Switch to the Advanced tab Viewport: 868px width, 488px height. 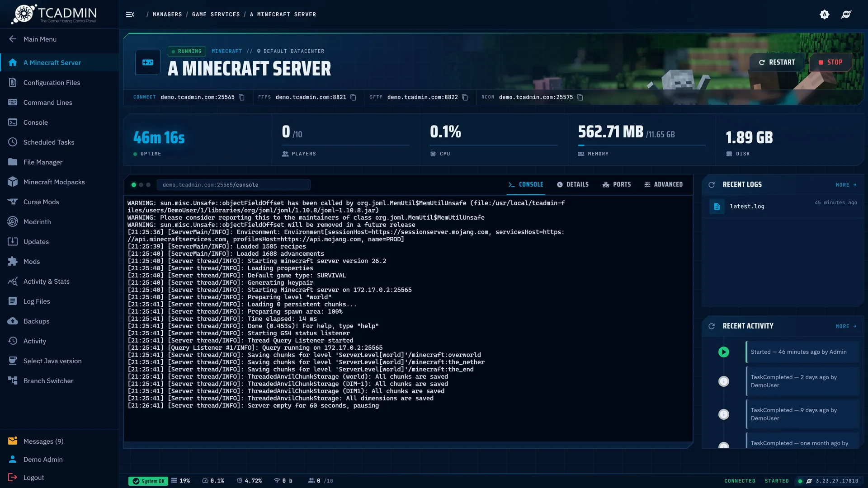pyautogui.click(x=663, y=185)
